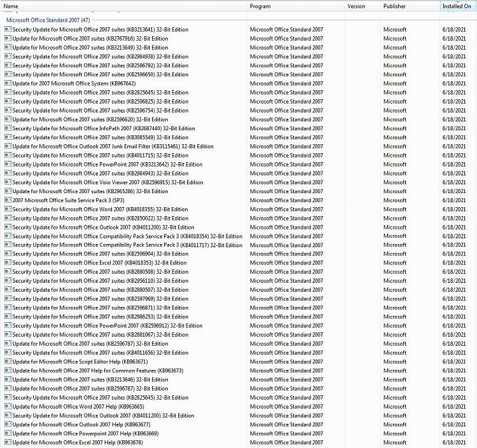The height and width of the screenshot is (448, 477).
Task: Click the Word 2007 Help KB963665 icon
Action: click(x=8, y=406)
